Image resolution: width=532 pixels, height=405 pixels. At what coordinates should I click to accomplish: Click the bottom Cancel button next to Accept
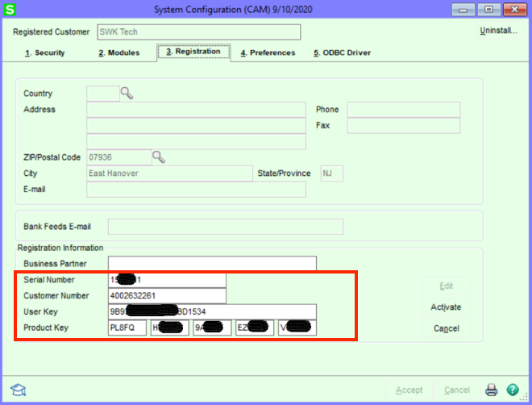[457, 390]
